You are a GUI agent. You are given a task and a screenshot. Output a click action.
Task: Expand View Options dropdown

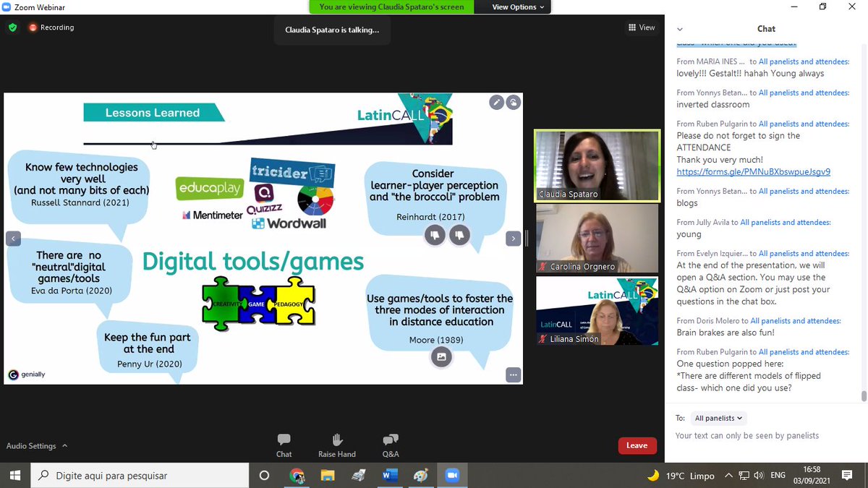(518, 7)
